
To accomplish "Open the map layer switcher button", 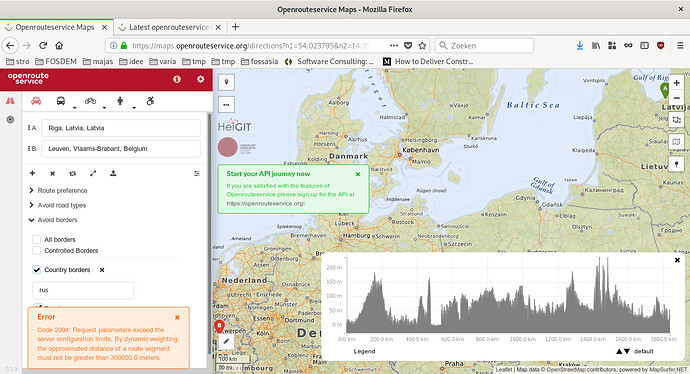I will click(676, 119).
